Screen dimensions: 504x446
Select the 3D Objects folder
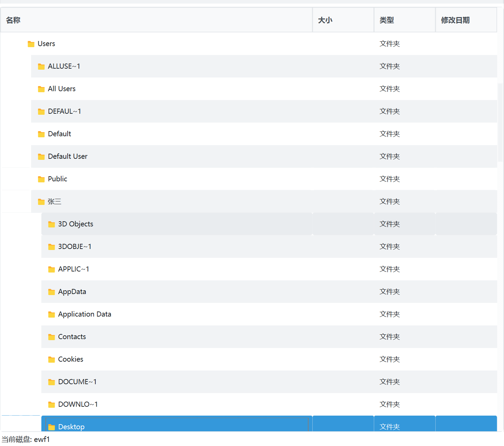click(76, 224)
